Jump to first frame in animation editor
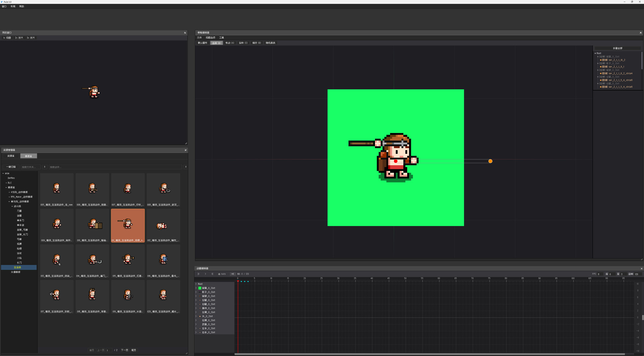 tap(199, 274)
